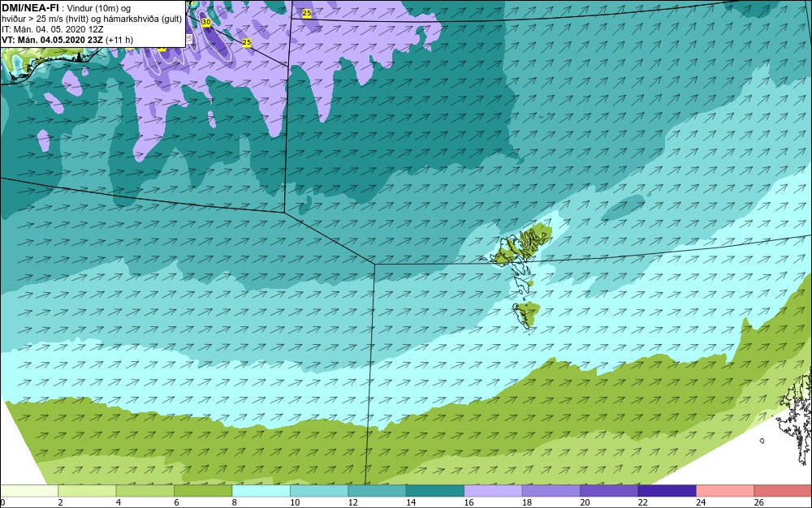Click the legend tick value 8
Viewport: 812px width, 508px height.
tap(235, 502)
